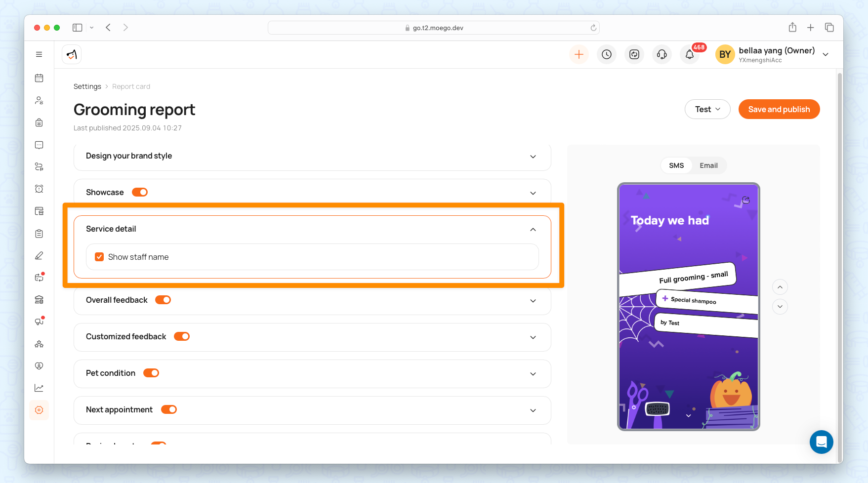Click the orange plus quick-add button
The height and width of the screenshot is (483, 868).
tap(579, 54)
